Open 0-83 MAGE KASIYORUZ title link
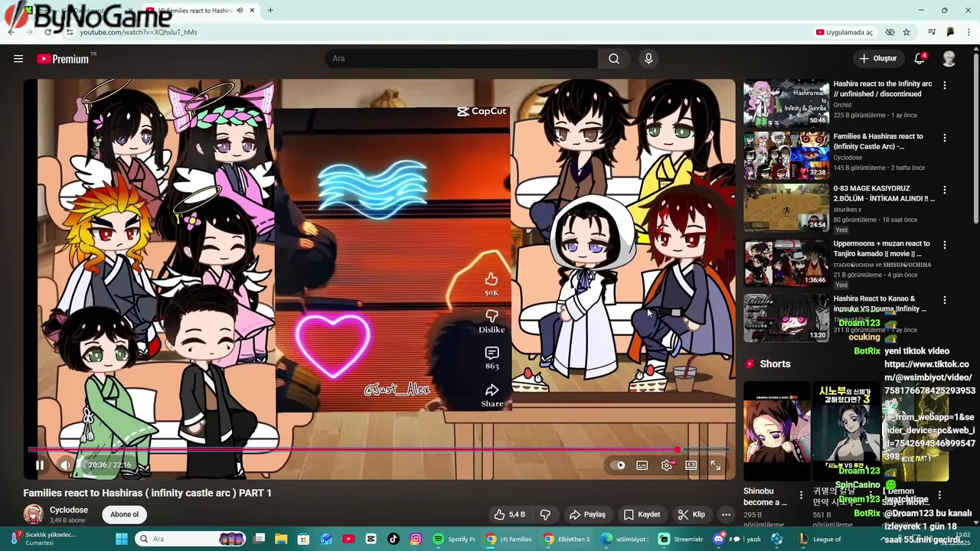This screenshot has width=980, height=551. coord(884,193)
